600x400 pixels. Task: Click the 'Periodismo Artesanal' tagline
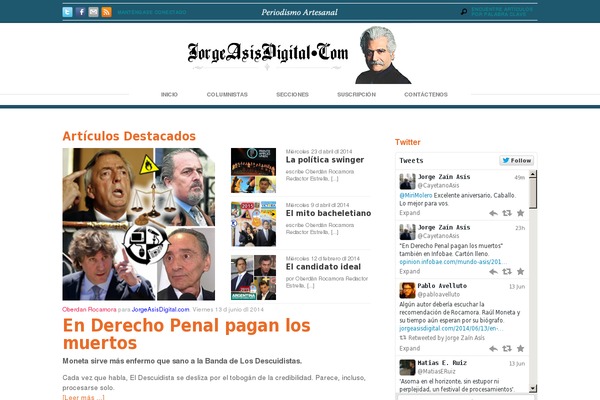coord(300,12)
